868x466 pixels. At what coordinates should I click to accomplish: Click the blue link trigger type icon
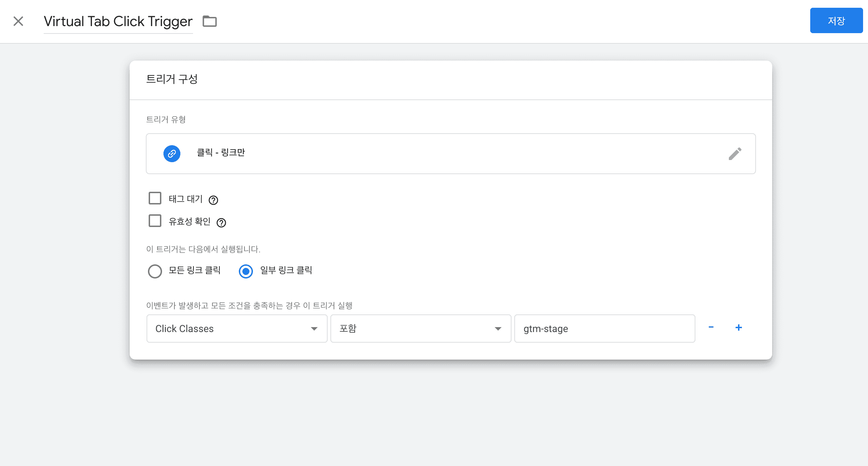172,154
